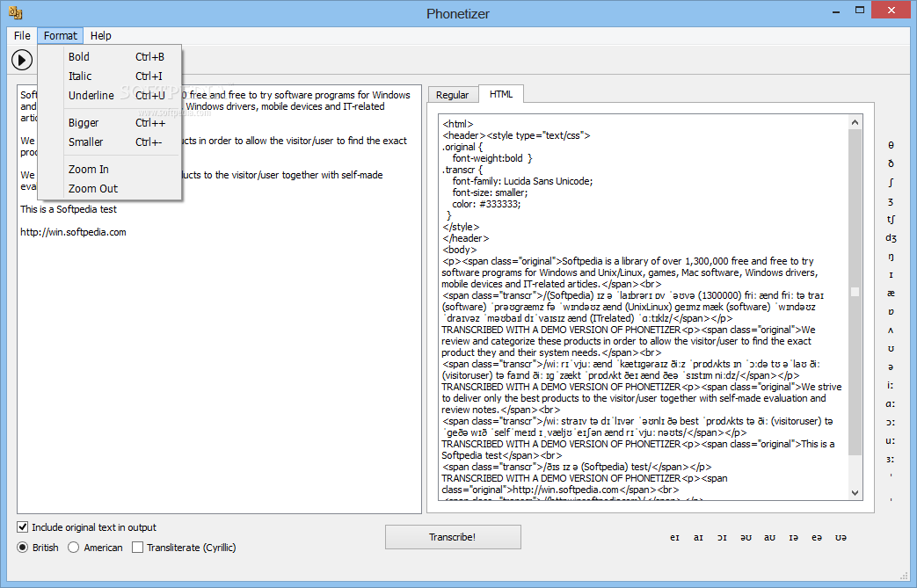917x588 pixels.
Task: Click the 'This is a Softpedia test' line
Action: pyautogui.click(x=69, y=209)
